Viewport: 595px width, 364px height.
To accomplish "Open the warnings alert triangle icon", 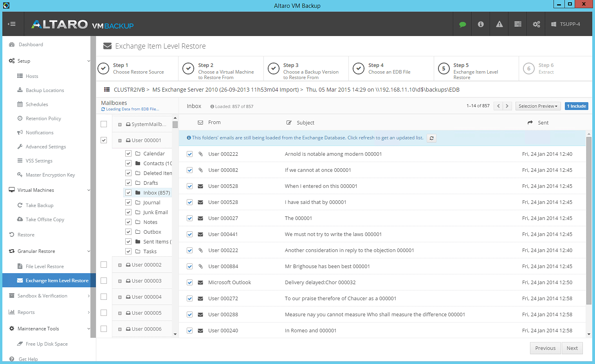I will (x=499, y=24).
